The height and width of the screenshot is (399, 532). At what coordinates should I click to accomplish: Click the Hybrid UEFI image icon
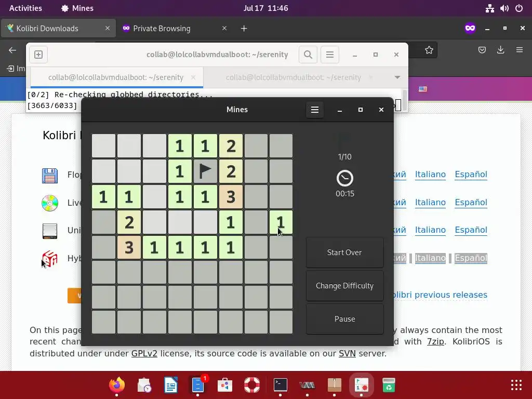coord(50,259)
